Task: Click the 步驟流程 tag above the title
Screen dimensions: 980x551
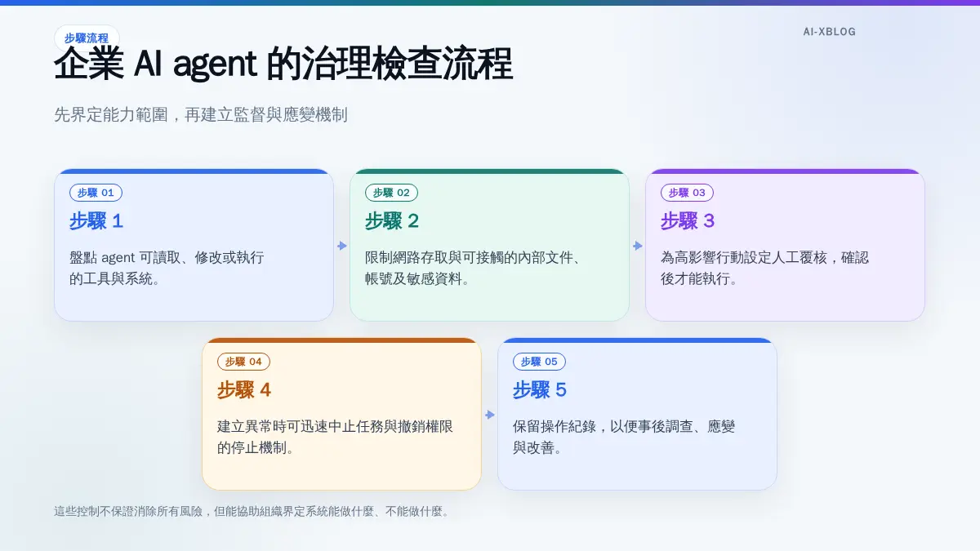Action: 87,38
